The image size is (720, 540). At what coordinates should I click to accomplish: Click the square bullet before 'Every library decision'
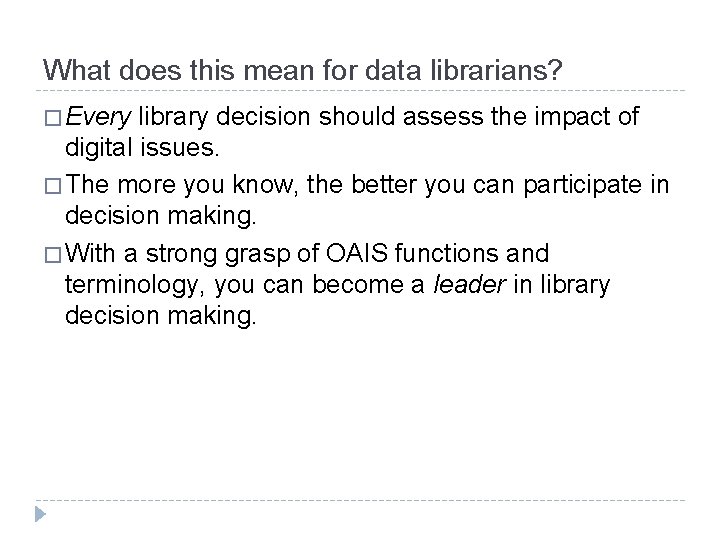click(x=53, y=118)
